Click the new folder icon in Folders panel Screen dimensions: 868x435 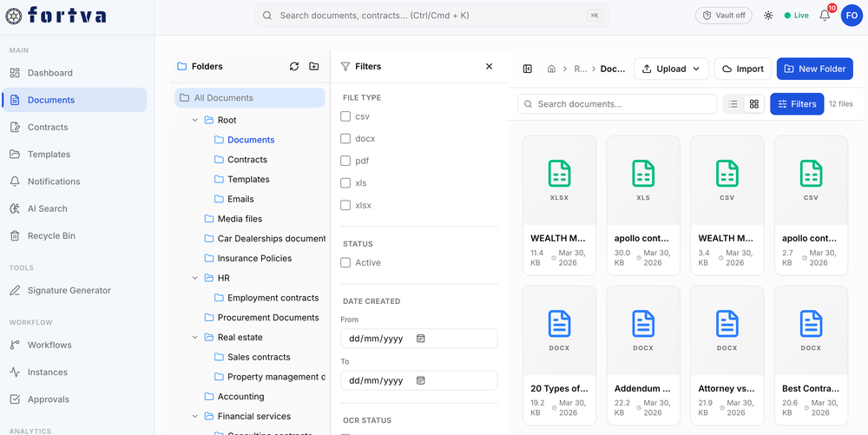314,66
